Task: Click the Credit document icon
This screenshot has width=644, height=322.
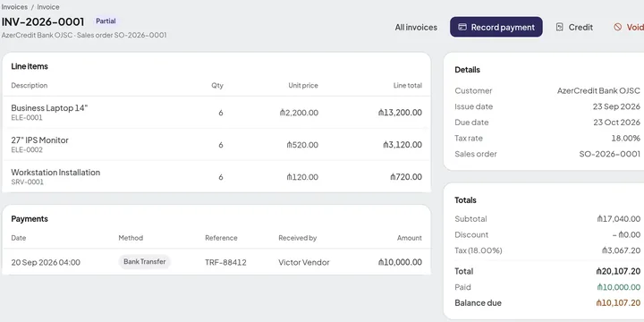Action: 559,27
